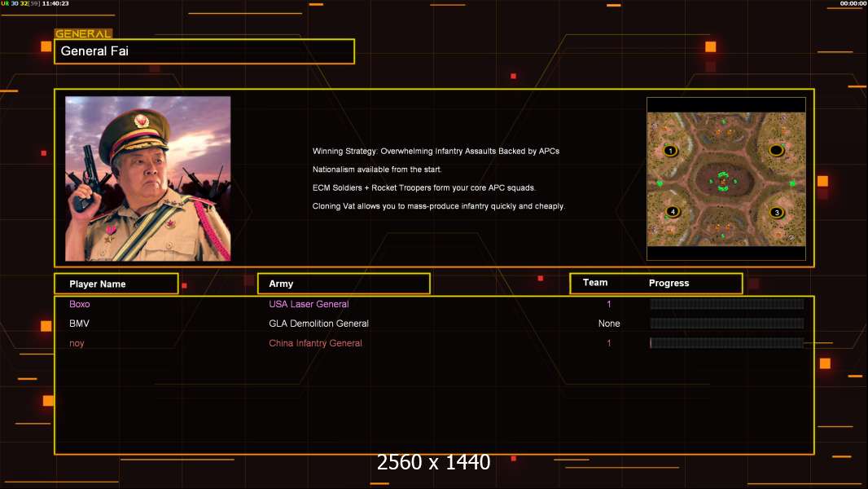Screen dimensions: 868x489
Task: Click Boxo's loading progress bar
Action: 726,304
